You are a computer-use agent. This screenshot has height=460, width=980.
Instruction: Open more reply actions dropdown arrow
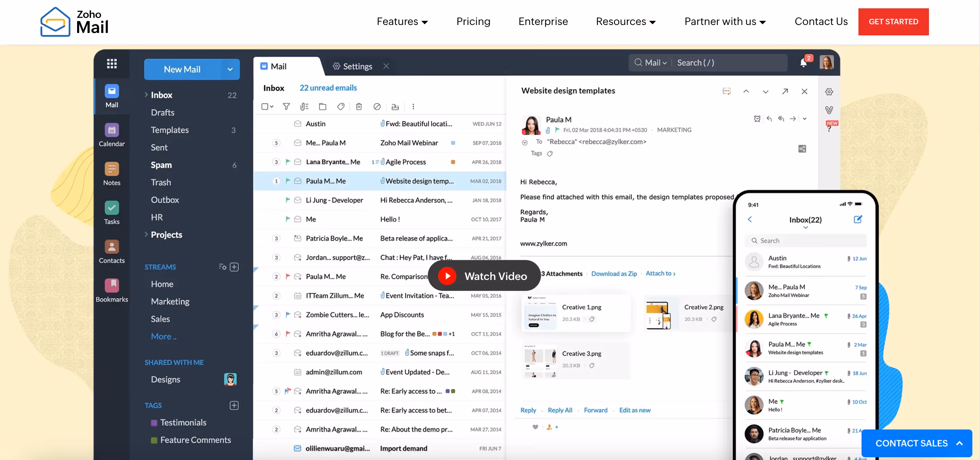(x=805, y=119)
